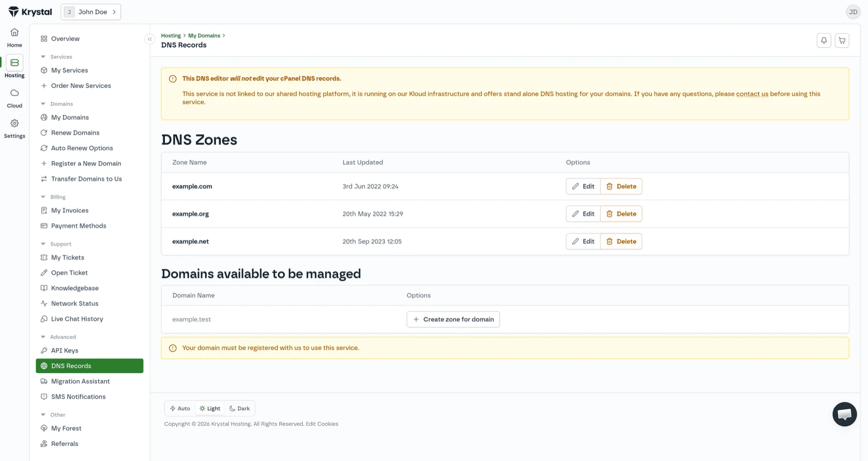Switch theme to Dark
The image size is (868, 461).
pyautogui.click(x=240, y=408)
